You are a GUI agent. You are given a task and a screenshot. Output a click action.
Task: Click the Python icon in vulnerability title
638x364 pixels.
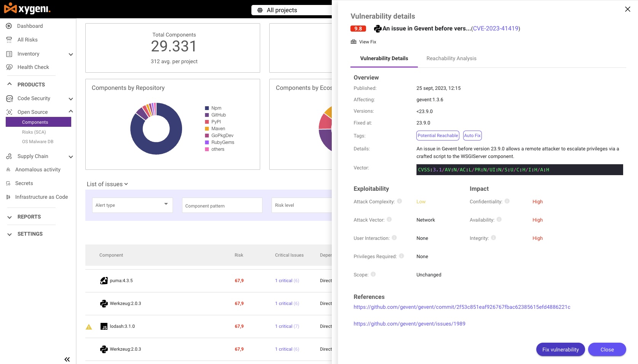coord(378,29)
